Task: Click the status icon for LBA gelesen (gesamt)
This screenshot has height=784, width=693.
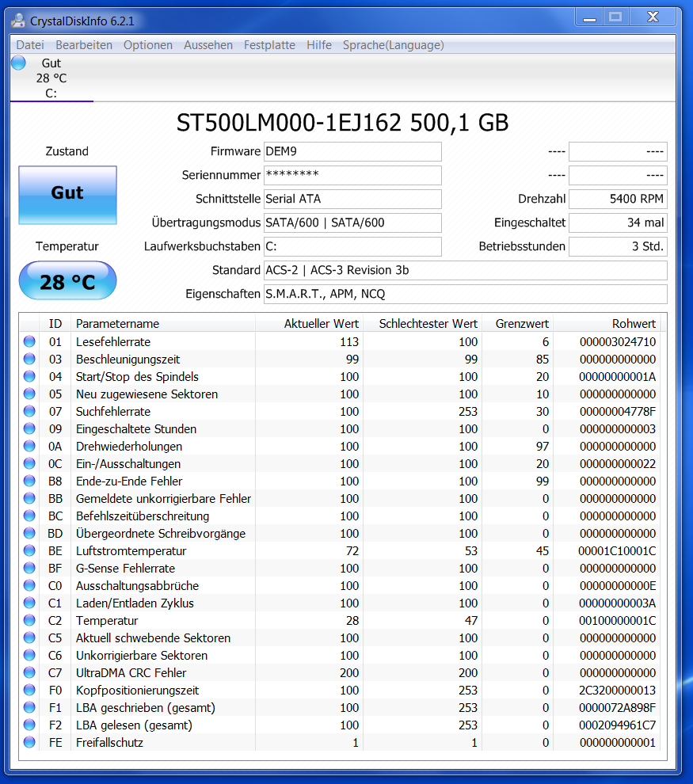Action: click(x=29, y=725)
